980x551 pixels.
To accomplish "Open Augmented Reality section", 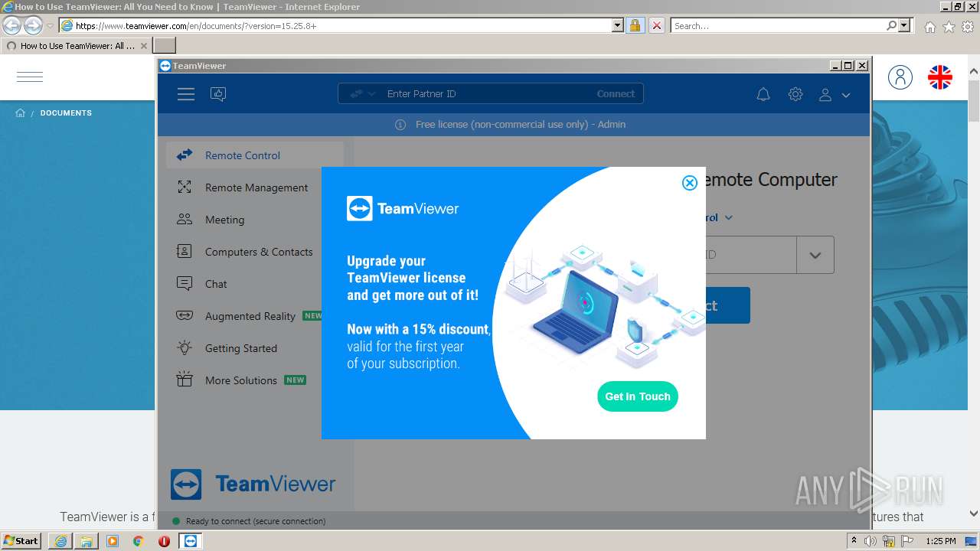I will coord(255,316).
